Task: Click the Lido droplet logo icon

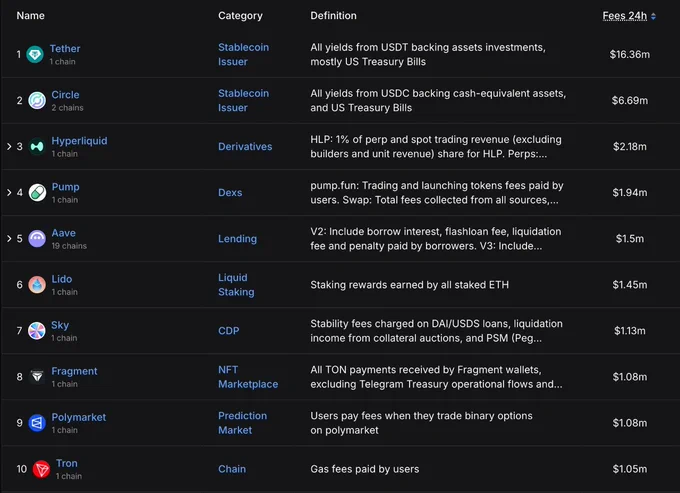Action: pyautogui.click(x=37, y=285)
